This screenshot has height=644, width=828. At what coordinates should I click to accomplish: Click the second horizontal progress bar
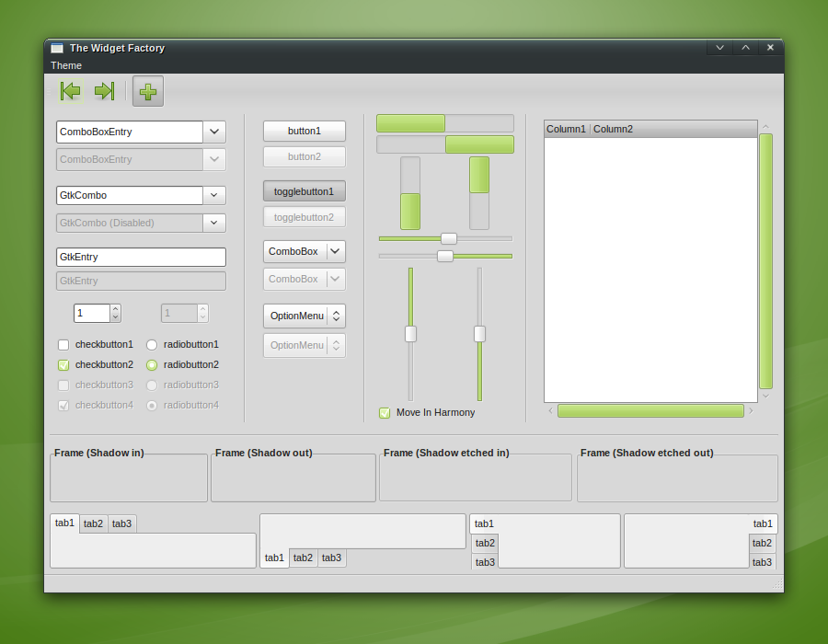pos(445,144)
